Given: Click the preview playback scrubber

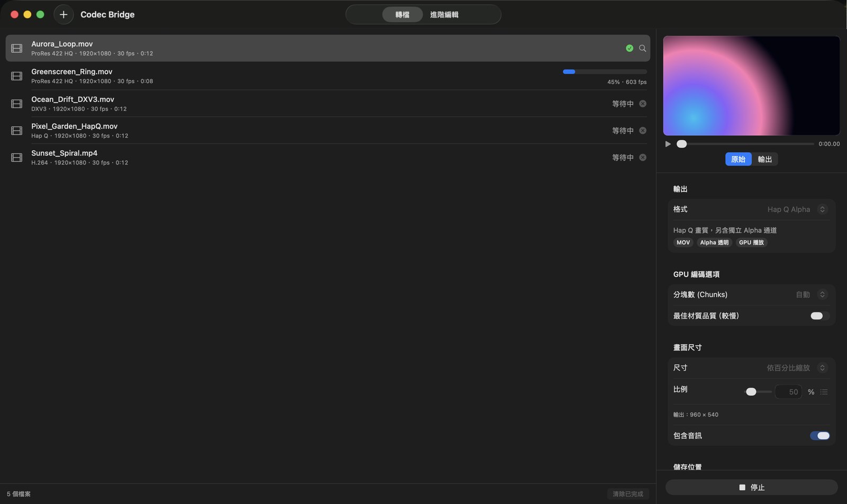Looking at the screenshot, I should (745, 144).
